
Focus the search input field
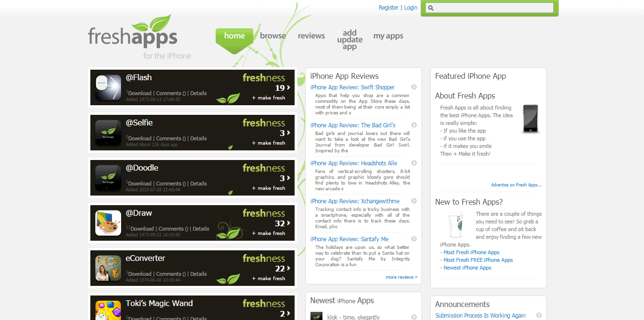tap(489, 8)
